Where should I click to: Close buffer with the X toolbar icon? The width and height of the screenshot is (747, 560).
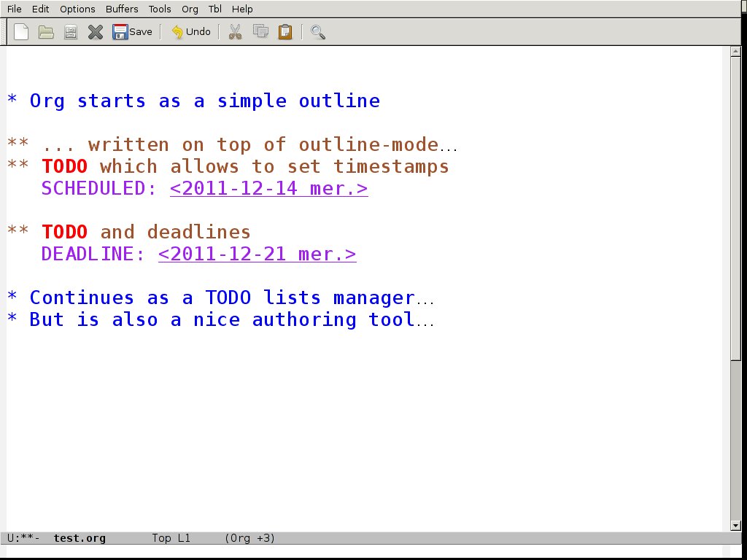[x=96, y=32]
